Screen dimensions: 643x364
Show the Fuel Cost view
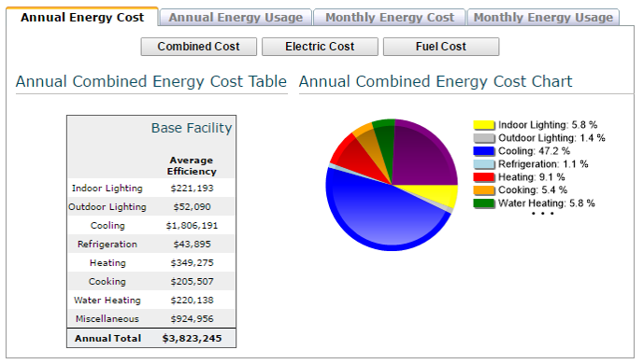pos(441,47)
